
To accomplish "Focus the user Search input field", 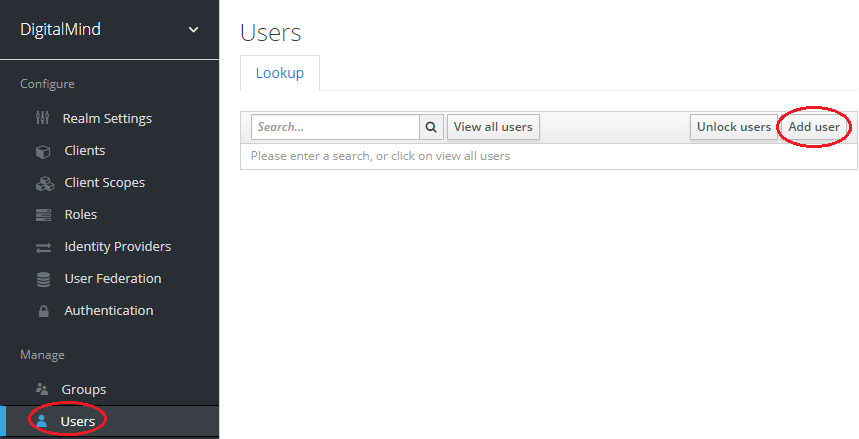I will [x=335, y=127].
